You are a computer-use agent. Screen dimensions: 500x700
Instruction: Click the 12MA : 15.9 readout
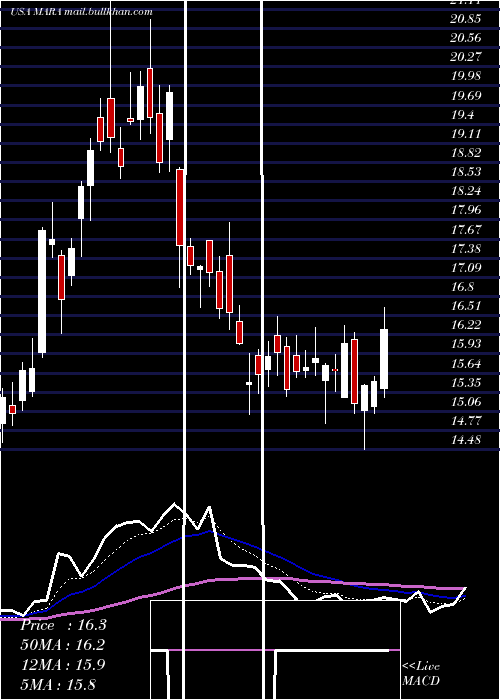63,665
